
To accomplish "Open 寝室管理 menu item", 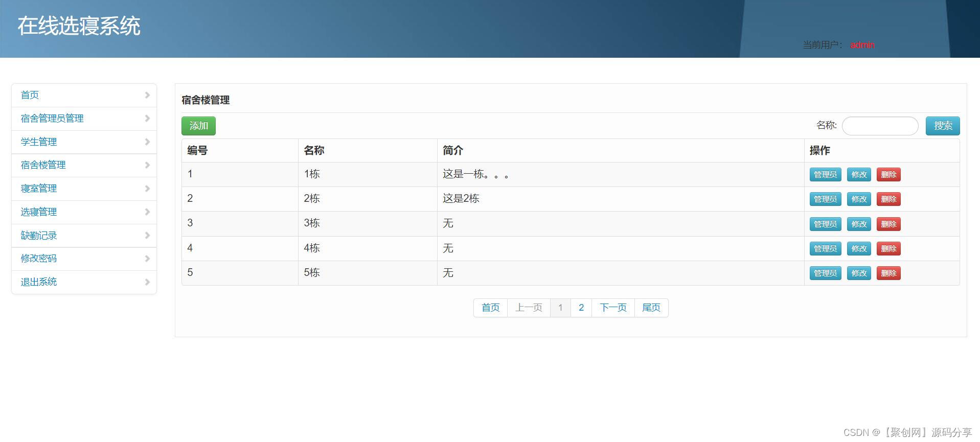I will click(x=84, y=189).
